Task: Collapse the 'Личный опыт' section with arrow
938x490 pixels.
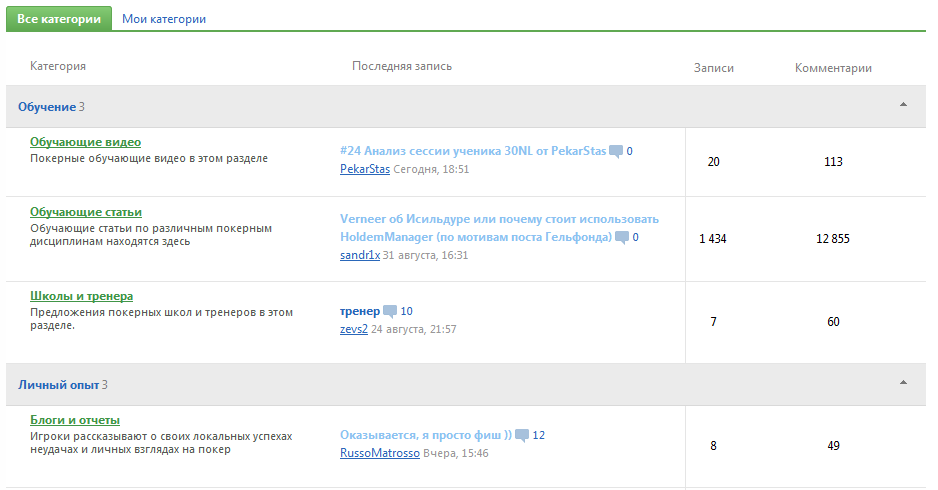Action: point(903,383)
